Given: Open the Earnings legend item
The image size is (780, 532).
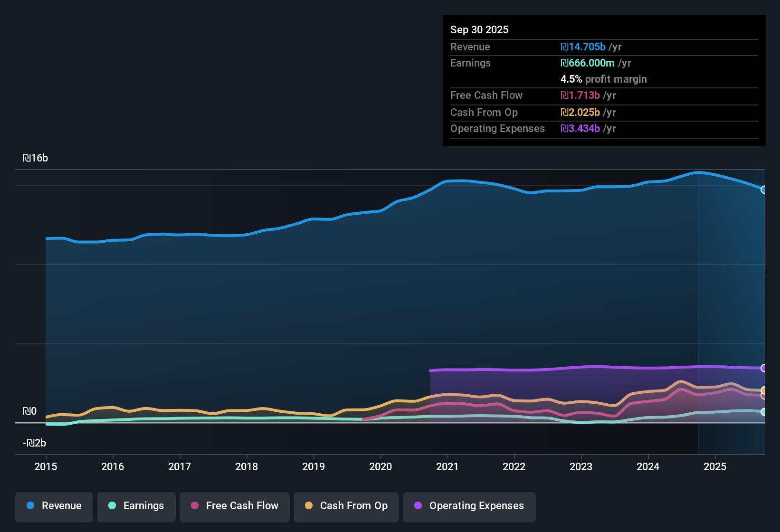Looking at the screenshot, I should tap(136, 506).
